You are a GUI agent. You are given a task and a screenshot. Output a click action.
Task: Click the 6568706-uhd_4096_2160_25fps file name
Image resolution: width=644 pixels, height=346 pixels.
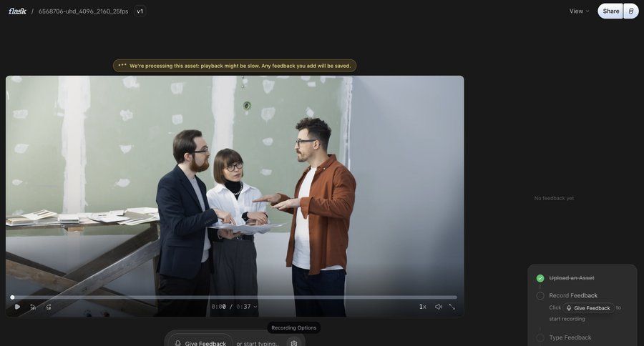pos(84,11)
